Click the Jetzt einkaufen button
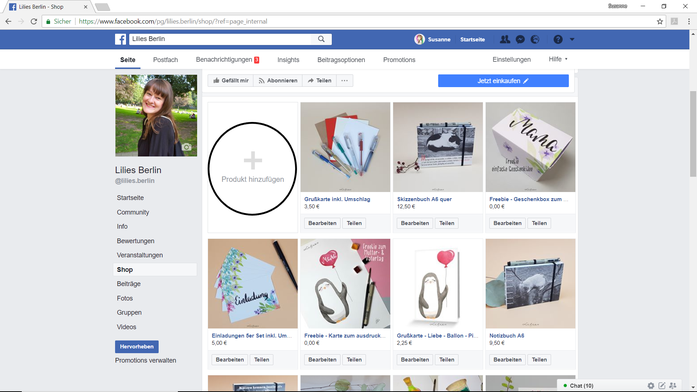 [503, 80]
